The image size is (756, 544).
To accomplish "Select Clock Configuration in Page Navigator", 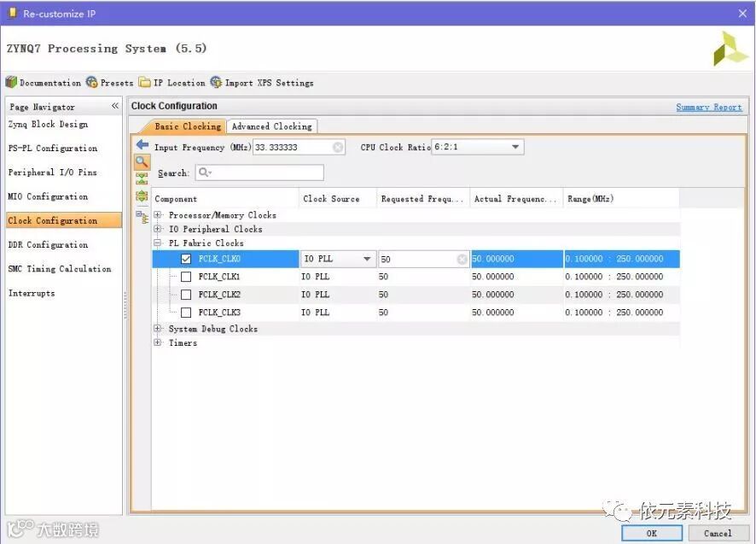I will 64,220.
